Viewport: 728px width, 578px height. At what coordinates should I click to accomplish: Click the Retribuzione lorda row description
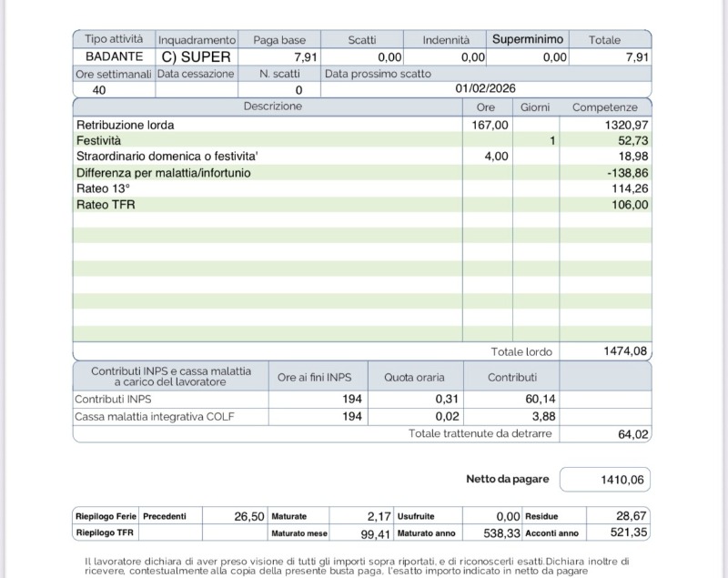point(126,125)
